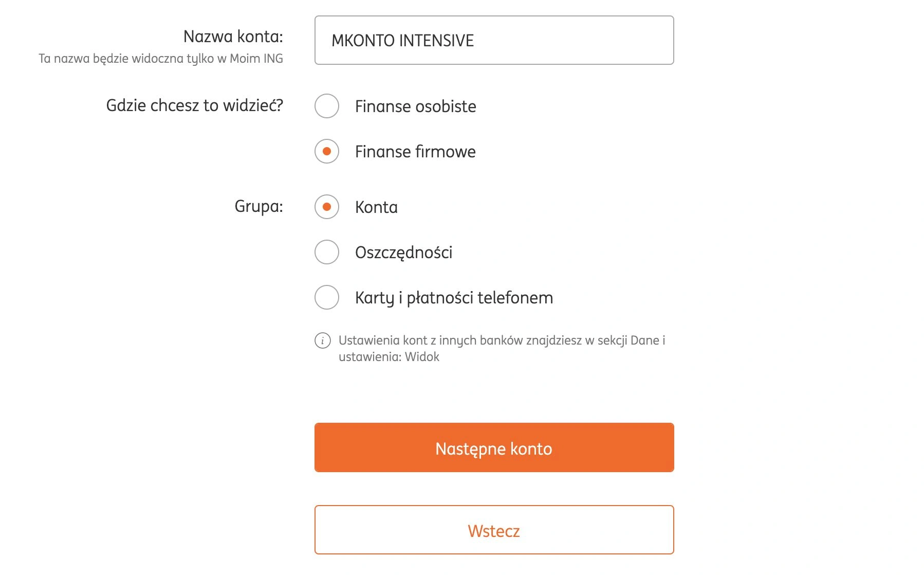The height and width of the screenshot is (575, 924).
Task: Click the 'Oszczędności' option label text
Action: tap(403, 253)
